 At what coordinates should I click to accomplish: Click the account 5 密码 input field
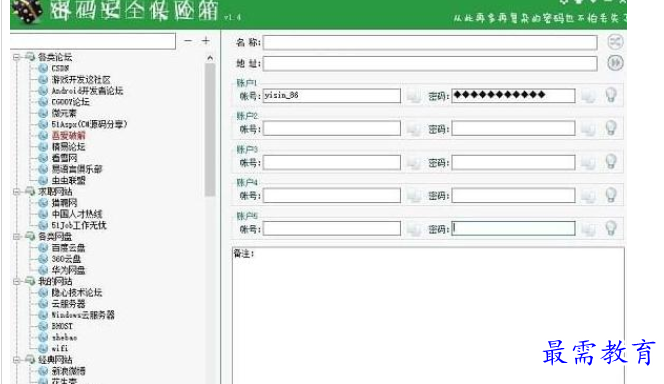513,229
